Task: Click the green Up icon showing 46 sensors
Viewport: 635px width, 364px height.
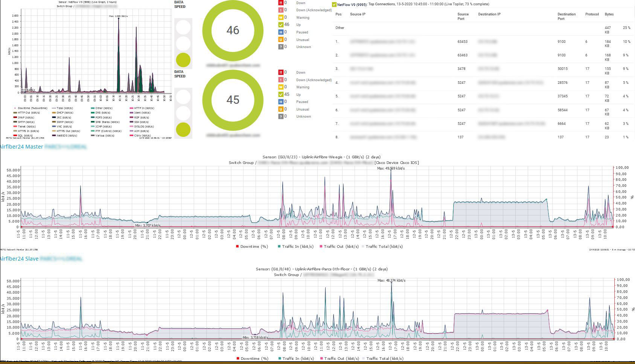Action: 280,25
